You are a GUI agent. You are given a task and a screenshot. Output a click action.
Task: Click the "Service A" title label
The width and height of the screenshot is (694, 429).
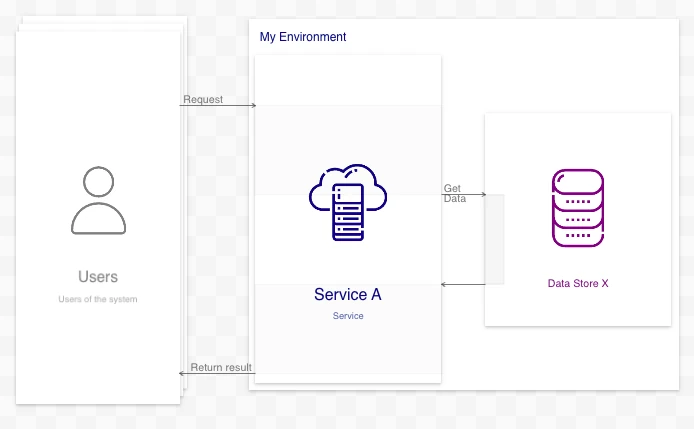(347, 294)
